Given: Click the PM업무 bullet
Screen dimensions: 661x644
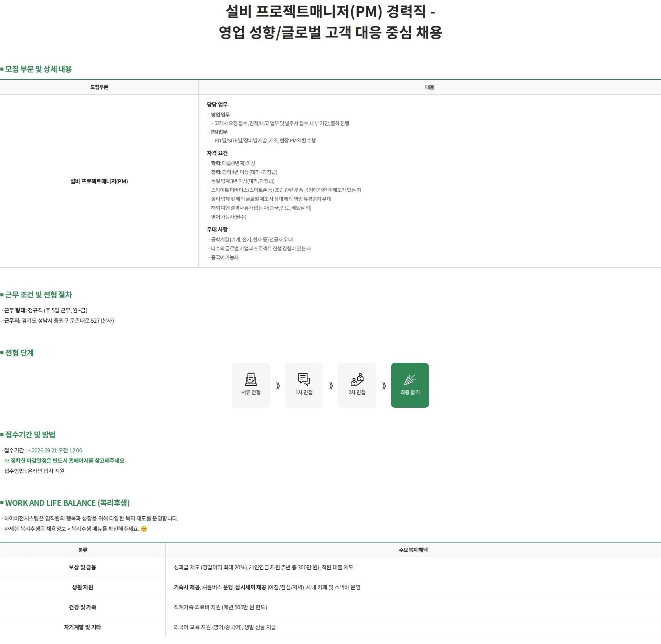Looking at the screenshot, I should 219,132.
